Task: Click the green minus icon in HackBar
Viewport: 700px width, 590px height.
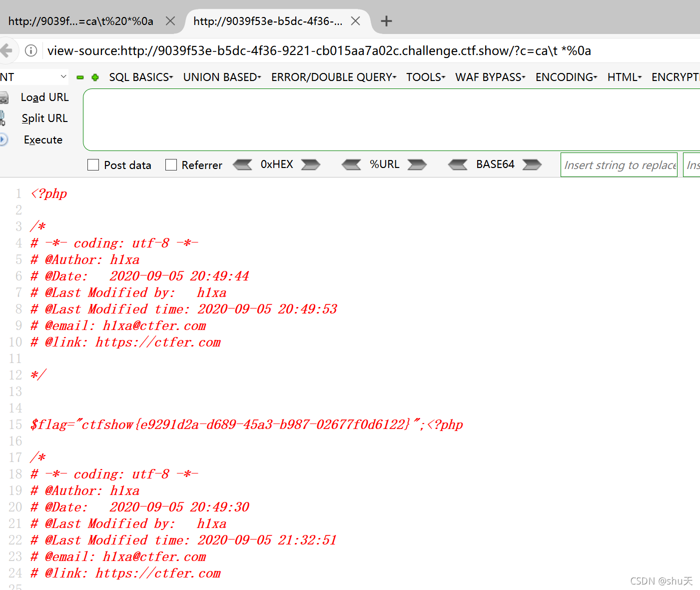Action: (x=80, y=77)
